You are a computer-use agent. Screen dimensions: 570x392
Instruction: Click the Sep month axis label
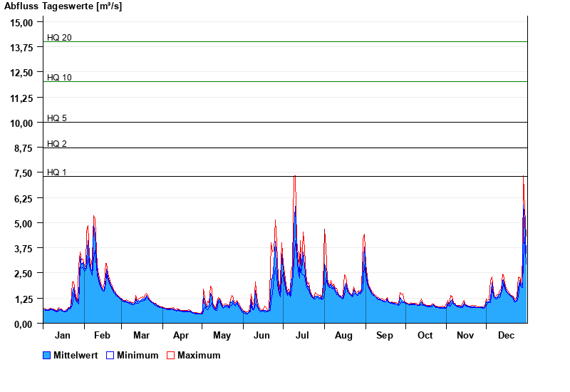[x=385, y=336]
